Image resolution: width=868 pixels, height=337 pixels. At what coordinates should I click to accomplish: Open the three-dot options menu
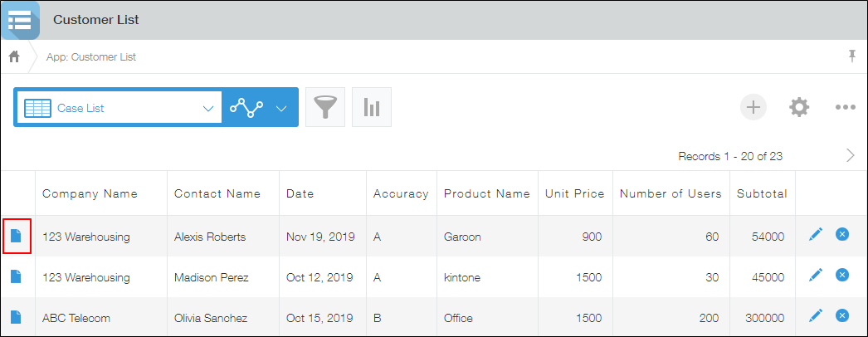pyautogui.click(x=845, y=107)
